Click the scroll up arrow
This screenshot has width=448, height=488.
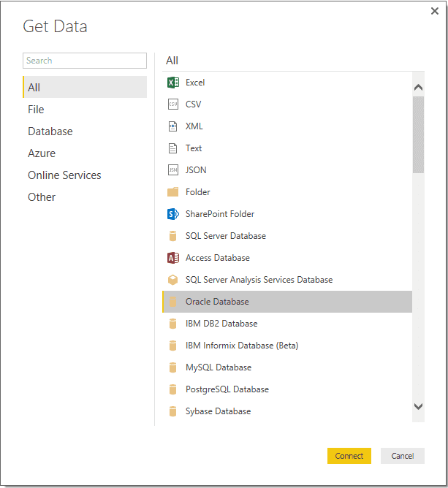click(x=418, y=88)
